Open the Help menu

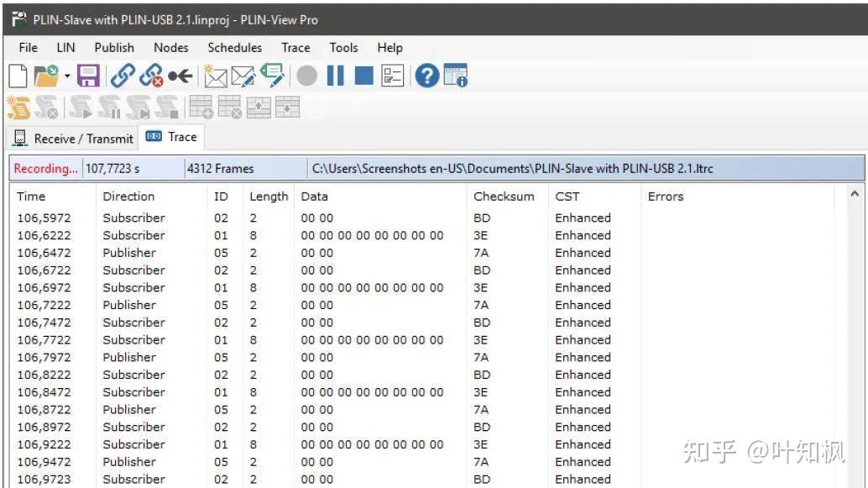[390, 48]
